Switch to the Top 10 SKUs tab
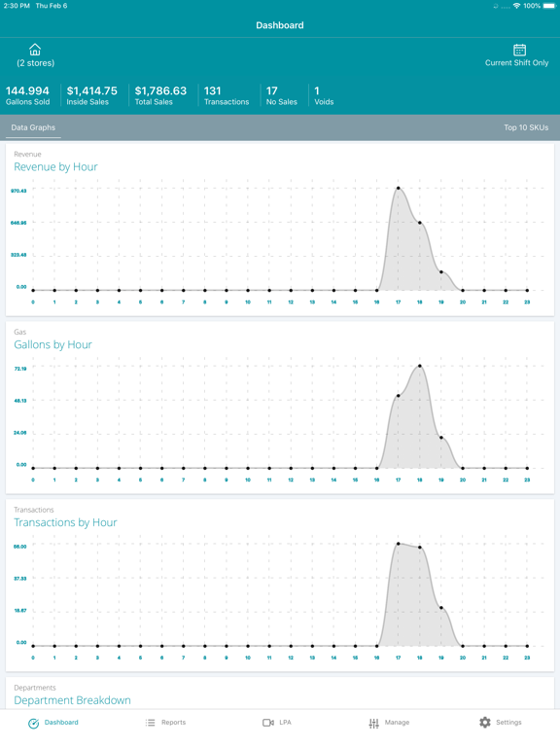Screen dimensions: 560x747 click(x=526, y=127)
